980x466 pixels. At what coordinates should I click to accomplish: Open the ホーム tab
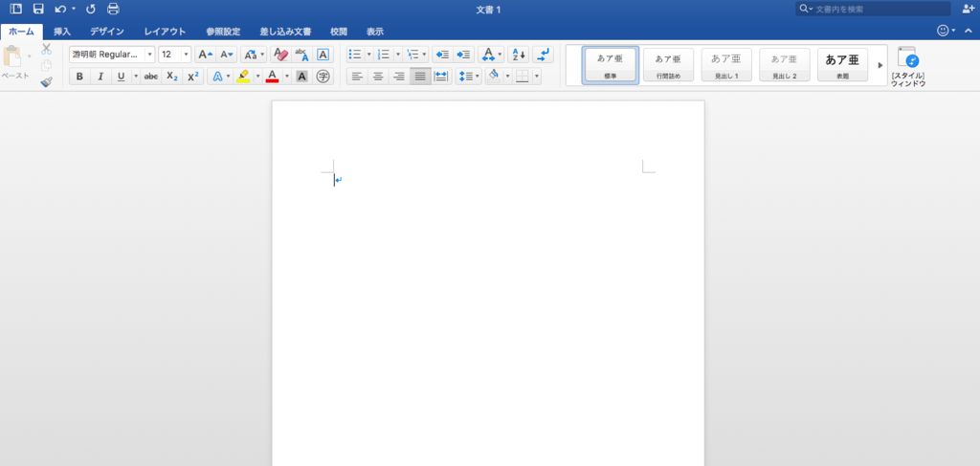tap(21, 32)
